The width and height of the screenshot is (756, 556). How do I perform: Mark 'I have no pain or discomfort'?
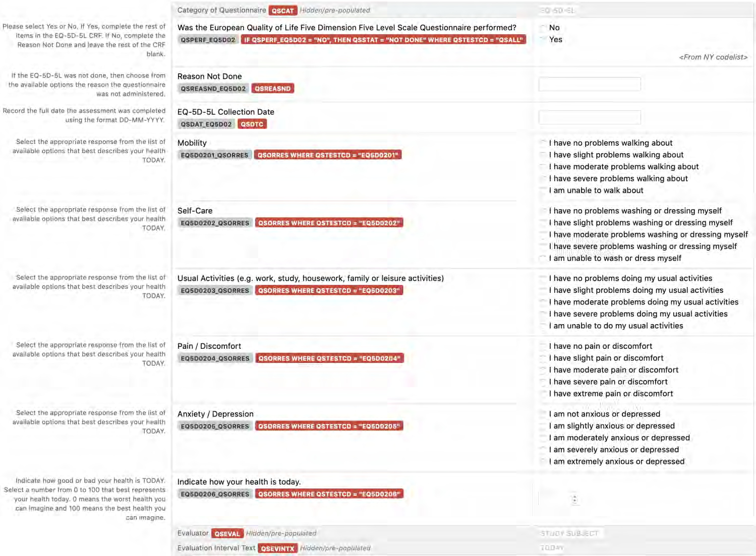pos(543,346)
